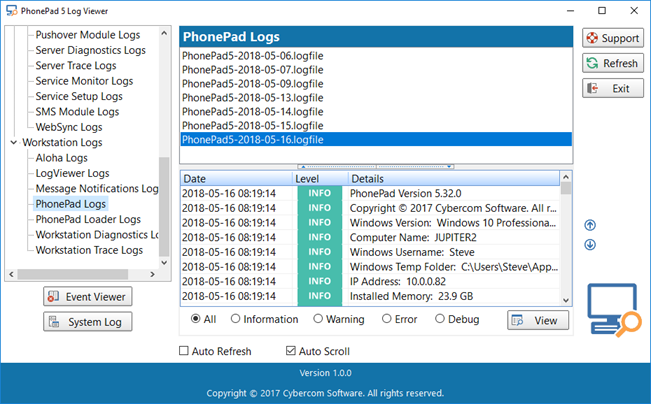651x404 pixels.
Task: Select PhonePad Logs tree item
Action: (71, 204)
